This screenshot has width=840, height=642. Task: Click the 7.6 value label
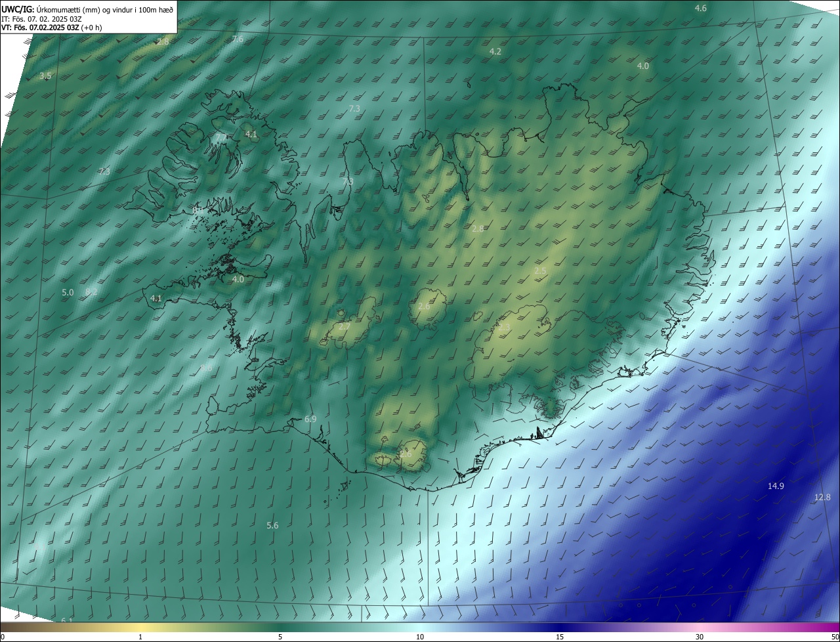click(x=238, y=39)
